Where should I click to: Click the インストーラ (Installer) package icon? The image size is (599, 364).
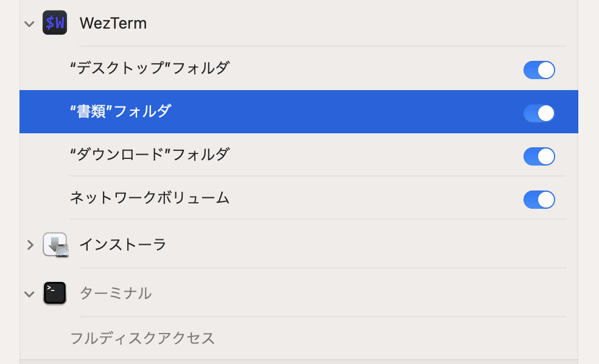[54, 245]
